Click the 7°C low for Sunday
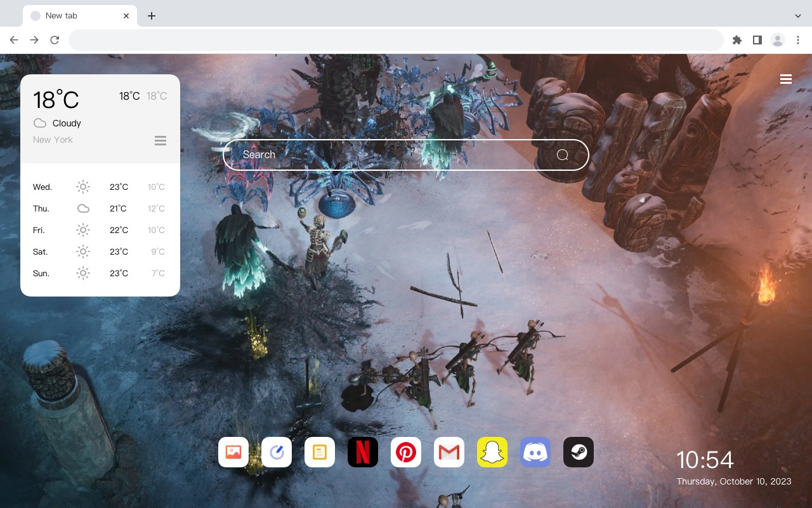This screenshot has width=812, height=508. (x=158, y=273)
